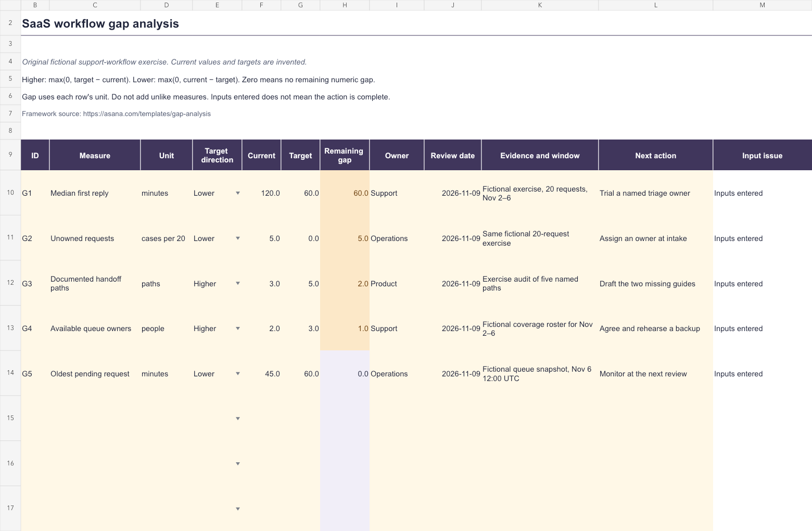Select the remaining gap 0.0 cell for G5
812x531 pixels.
click(345, 374)
